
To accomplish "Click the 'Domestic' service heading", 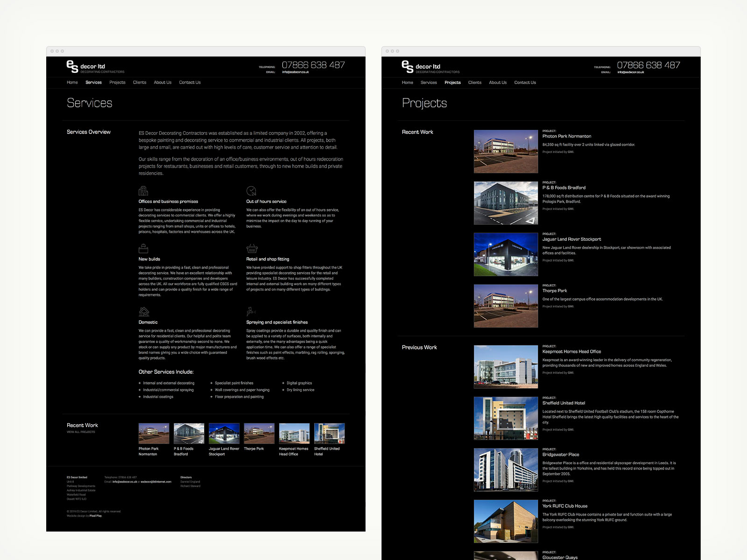I will pos(148,322).
